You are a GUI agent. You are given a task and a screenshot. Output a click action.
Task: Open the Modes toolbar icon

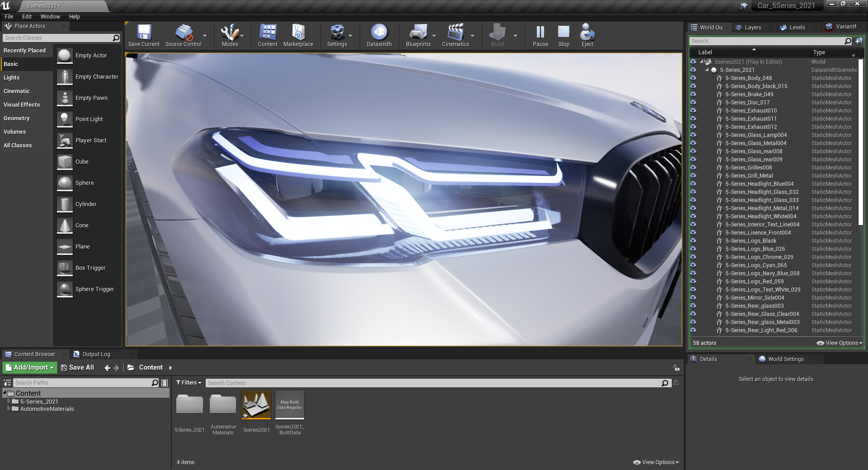tap(230, 33)
